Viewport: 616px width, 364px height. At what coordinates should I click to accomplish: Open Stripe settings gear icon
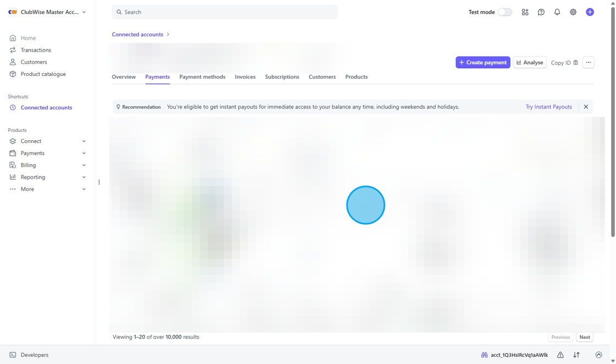click(573, 12)
